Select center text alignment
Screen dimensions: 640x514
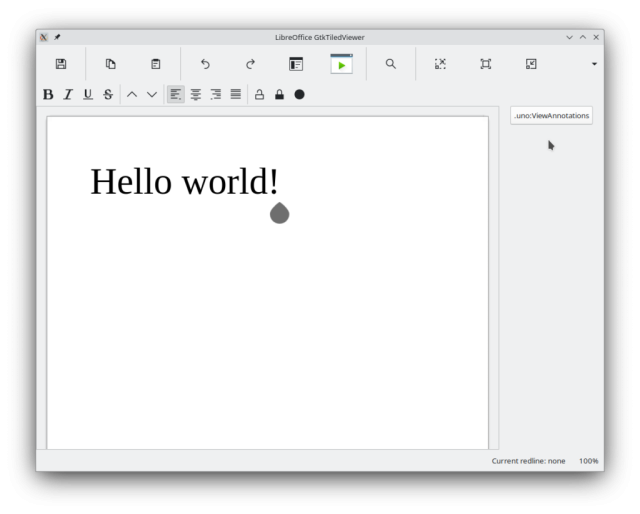click(x=196, y=95)
